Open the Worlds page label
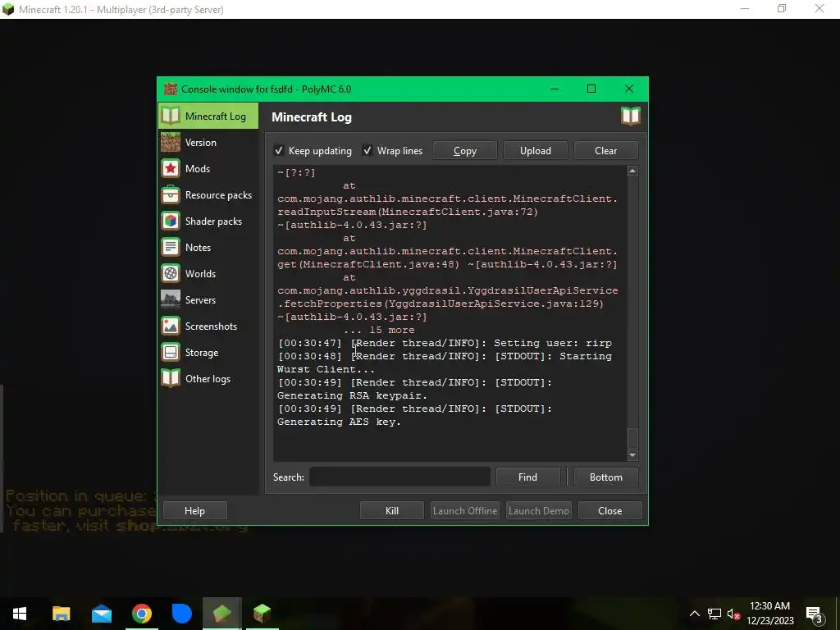 [200, 274]
